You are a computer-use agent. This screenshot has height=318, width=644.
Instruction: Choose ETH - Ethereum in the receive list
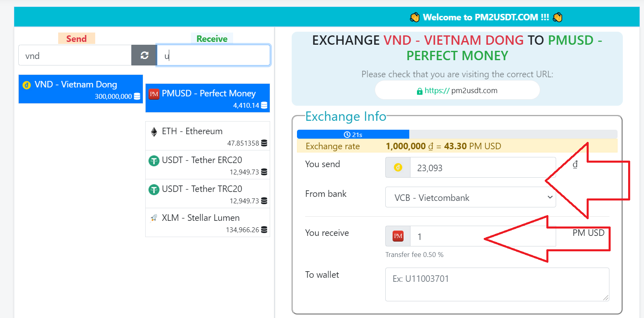207,136
